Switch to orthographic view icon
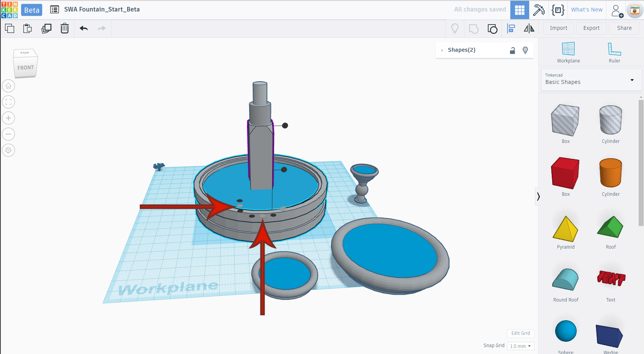Viewport: 644px width, 354px height. click(8, 150)
